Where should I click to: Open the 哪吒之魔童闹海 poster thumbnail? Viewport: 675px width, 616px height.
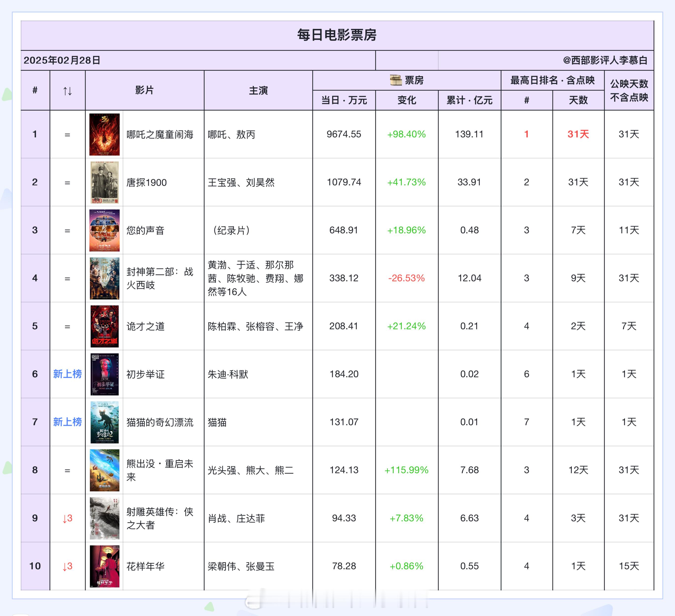[x=104, y=134]
